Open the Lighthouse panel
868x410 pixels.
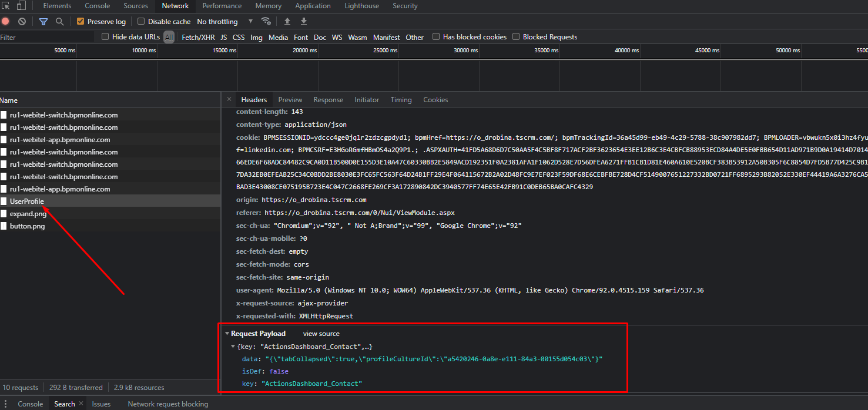(361, 6)
